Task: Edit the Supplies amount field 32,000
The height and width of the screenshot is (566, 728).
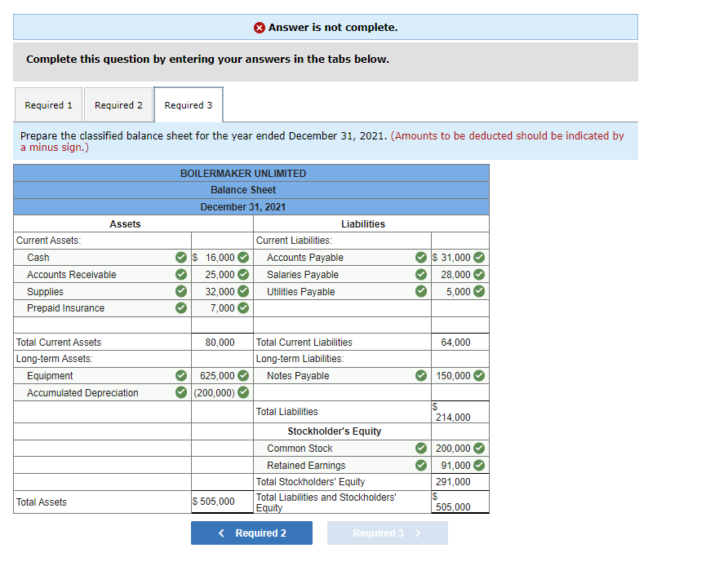Action: 222,291
